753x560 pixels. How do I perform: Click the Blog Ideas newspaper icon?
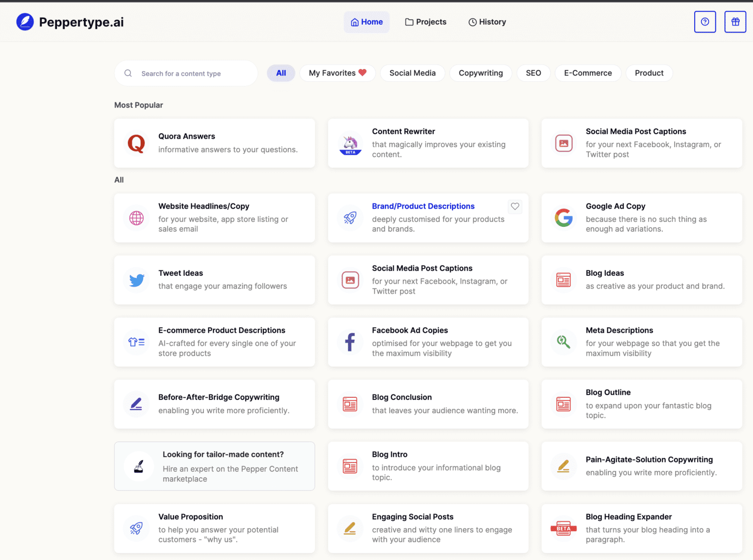point(564,280)
